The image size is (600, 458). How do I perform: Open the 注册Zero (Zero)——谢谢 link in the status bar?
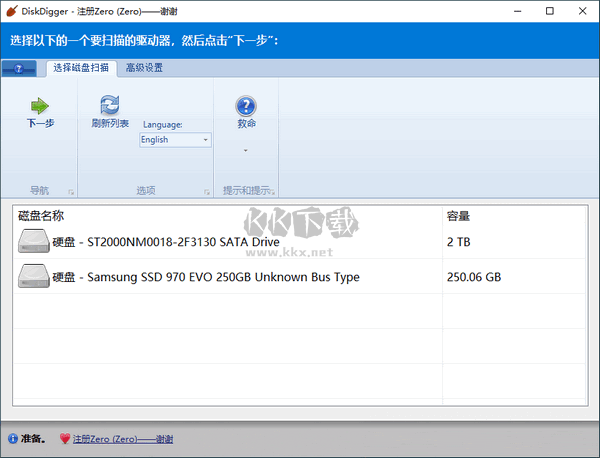point(123,439)
